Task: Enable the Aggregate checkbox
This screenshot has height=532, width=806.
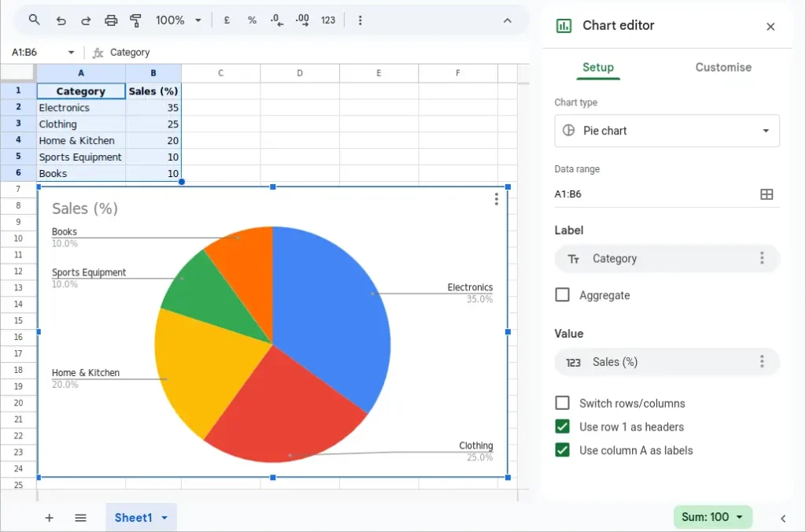Action: pyautogui.click(x=563, y=294)
